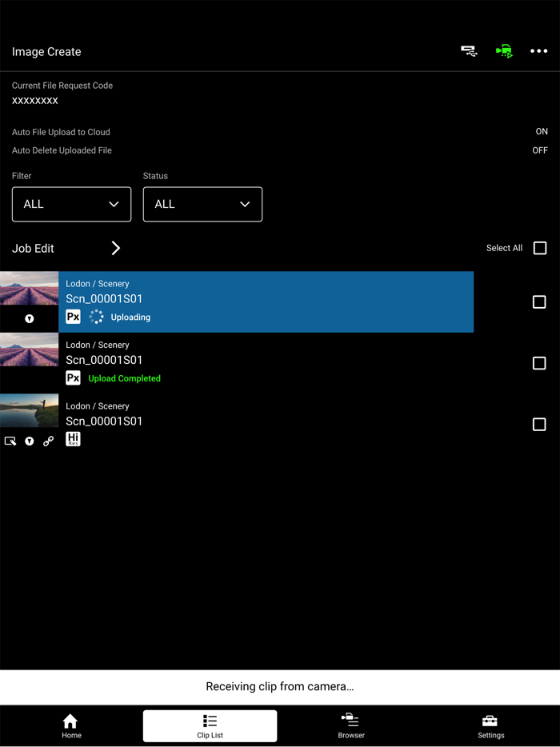This screenshot has height=747, width=560.
Task: Click the Job Edit label
Action: coord(33,249)
